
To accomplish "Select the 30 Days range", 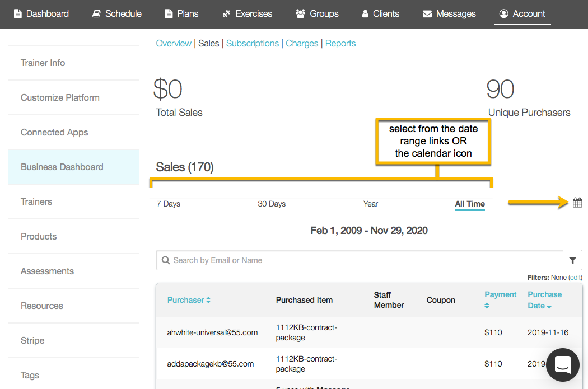I will click(272, 204).
